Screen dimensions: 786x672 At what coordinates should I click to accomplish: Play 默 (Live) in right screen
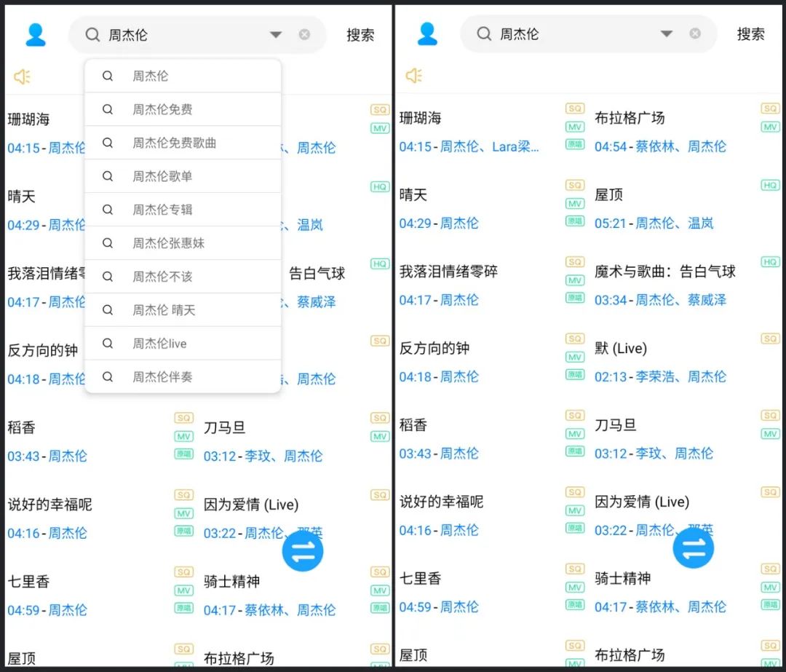coord(621,348)
